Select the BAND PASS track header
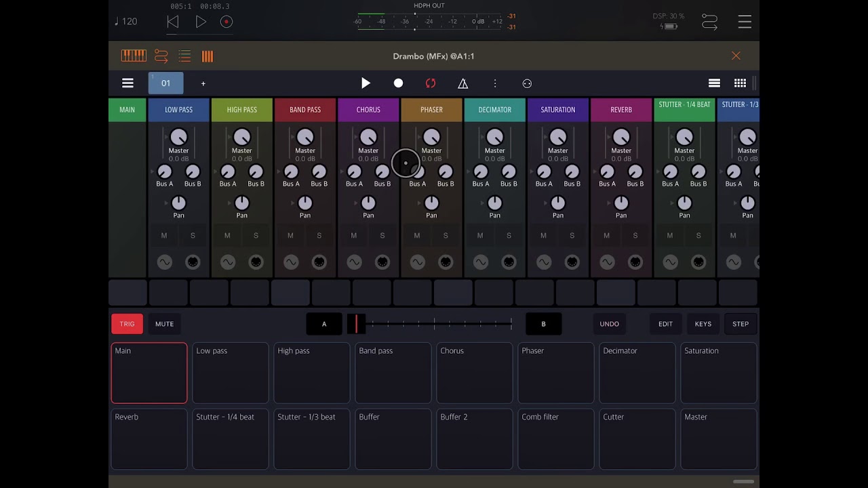868x488 pixels. click(305, 110)
